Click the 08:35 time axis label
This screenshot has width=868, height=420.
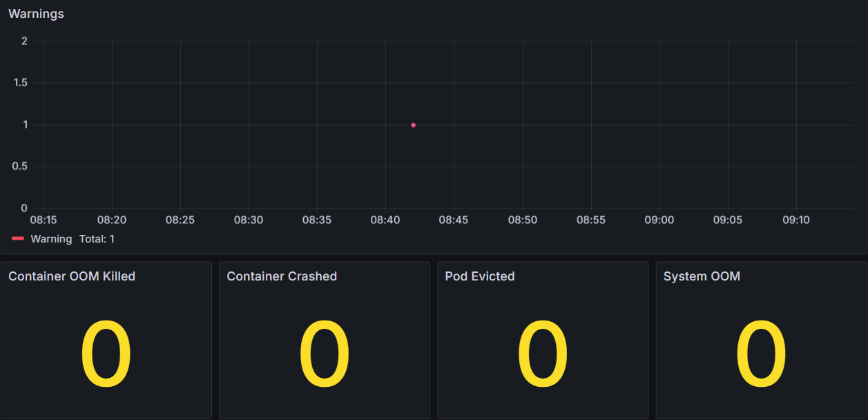click(317, 220)
